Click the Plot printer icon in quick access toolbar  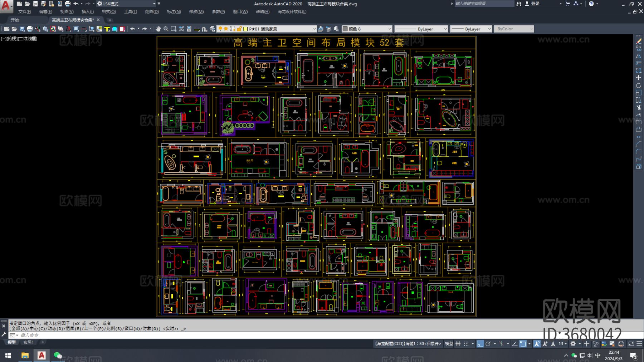point(67,4)
